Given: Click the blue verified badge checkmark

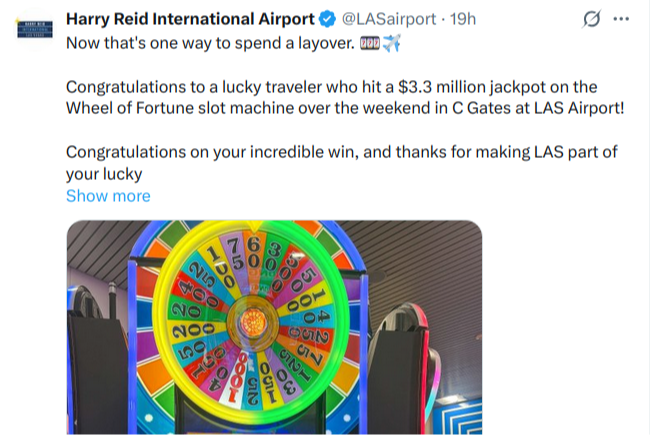Looking at the screenshot, I should pos(328,19).
